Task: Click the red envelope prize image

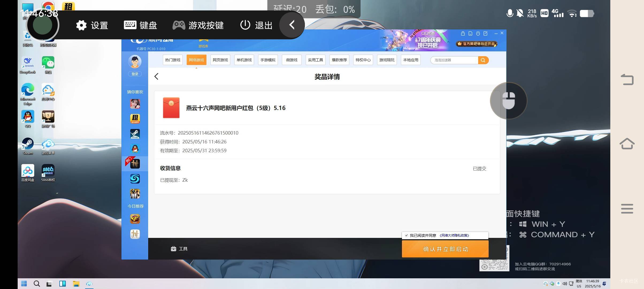Action: click(x=171, y=108)
